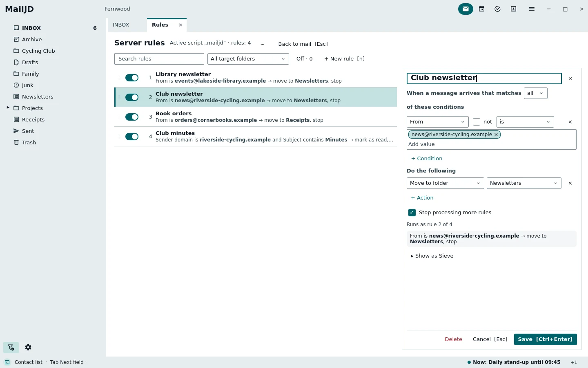The image size is (588, 368).
Task: Close the Rules tab
Action: (180, 25)
